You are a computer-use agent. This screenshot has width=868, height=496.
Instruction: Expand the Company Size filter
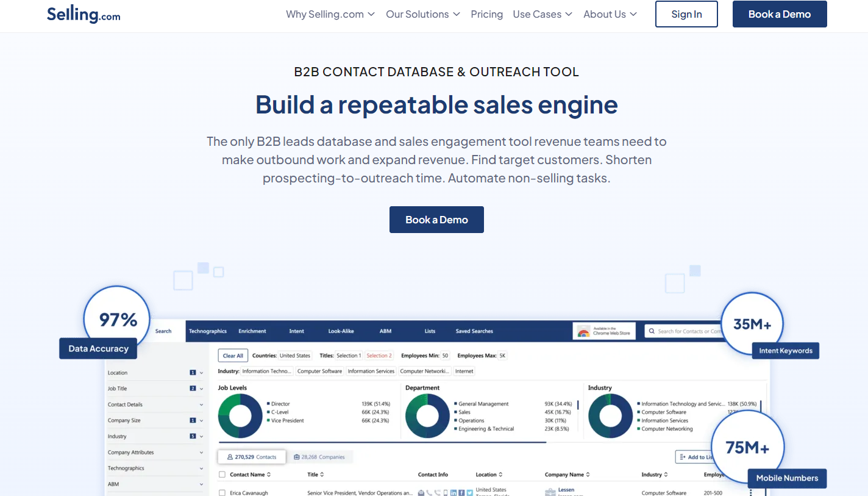click(155, 420)
